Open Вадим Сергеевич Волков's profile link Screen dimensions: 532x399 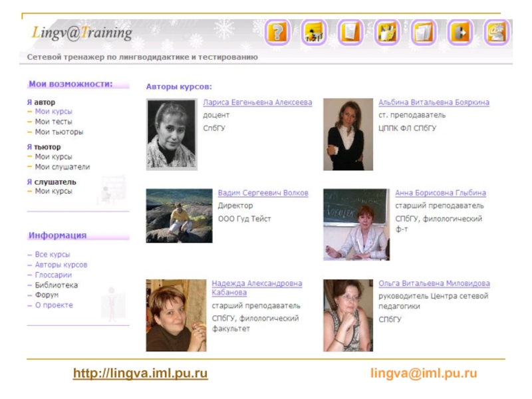pyautogui.click(x=263, y=193)
